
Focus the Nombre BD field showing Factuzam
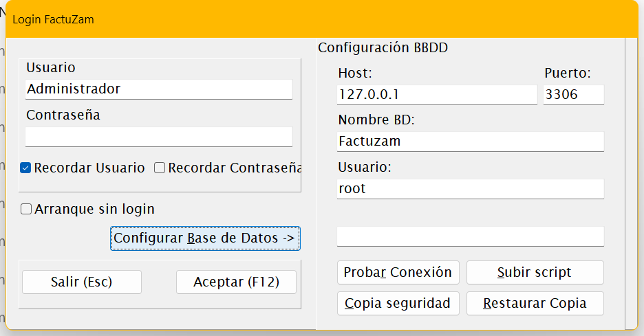[471, 142]
